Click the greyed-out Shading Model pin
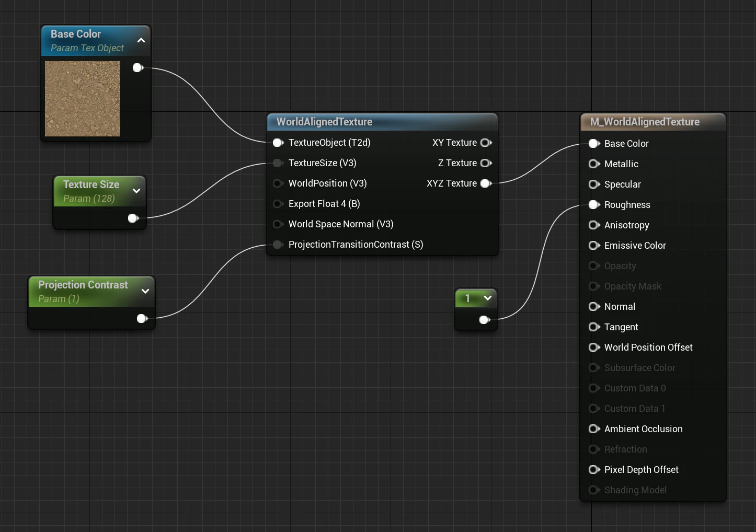The image size is (756, 532). point(594,490)
